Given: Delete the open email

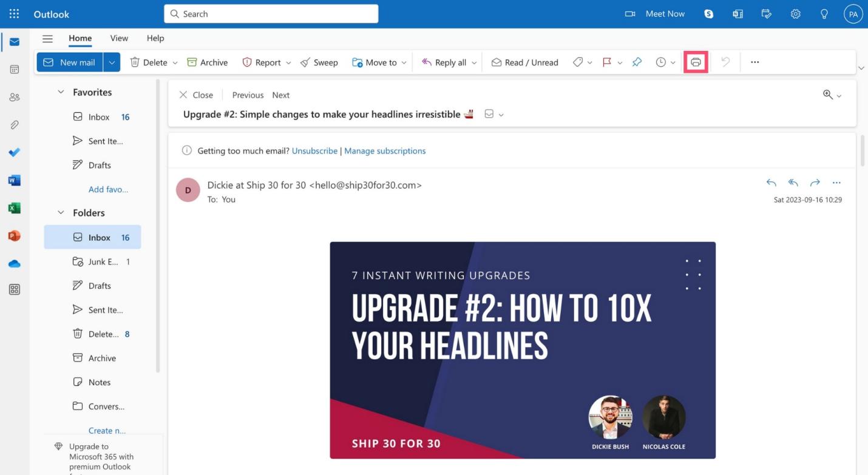Looking at the screenshot, I should 149,62.
